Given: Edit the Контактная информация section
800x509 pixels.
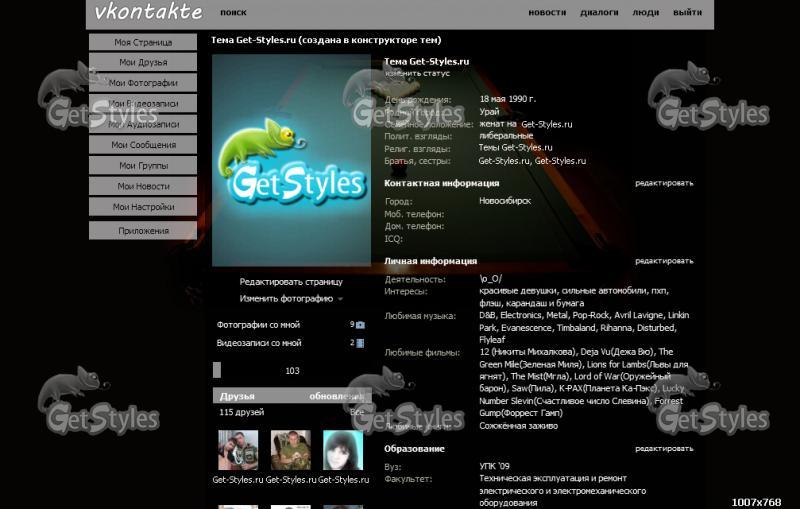Looking at the screenshot, I should pos(663,183).
